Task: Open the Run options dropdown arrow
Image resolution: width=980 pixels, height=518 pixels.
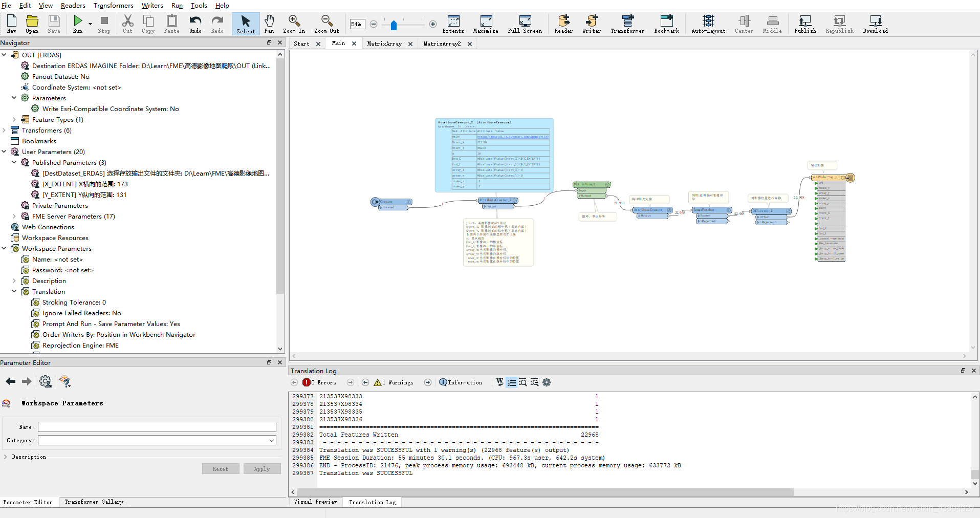Action: (x=90, y=24)
